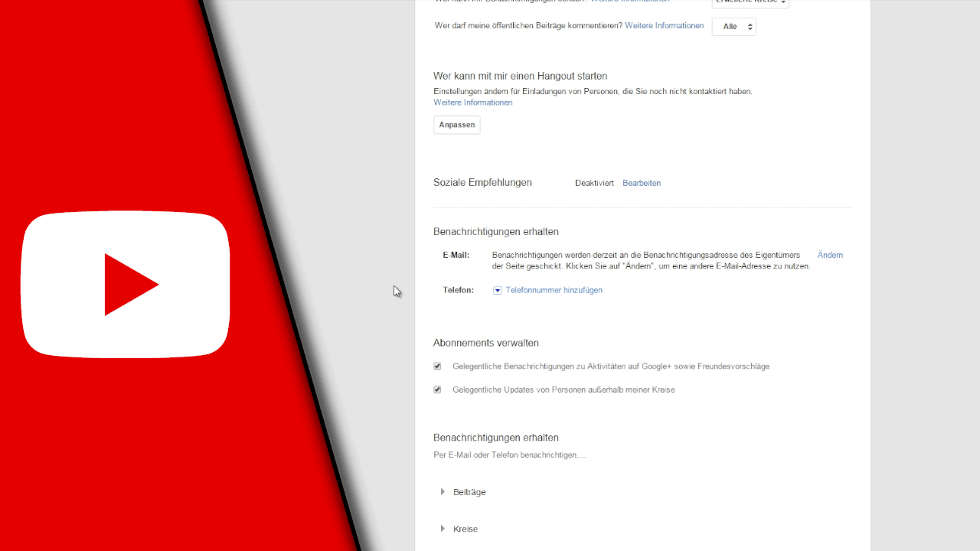Viewport: 980px width, 551px height.
Task: Click the triangle icon beside Kreise
Action: (443, 528)
